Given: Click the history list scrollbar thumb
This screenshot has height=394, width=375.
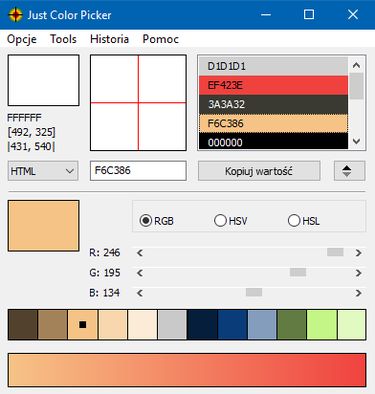Looking at the screenshot, I should click(x=356, y=86).
